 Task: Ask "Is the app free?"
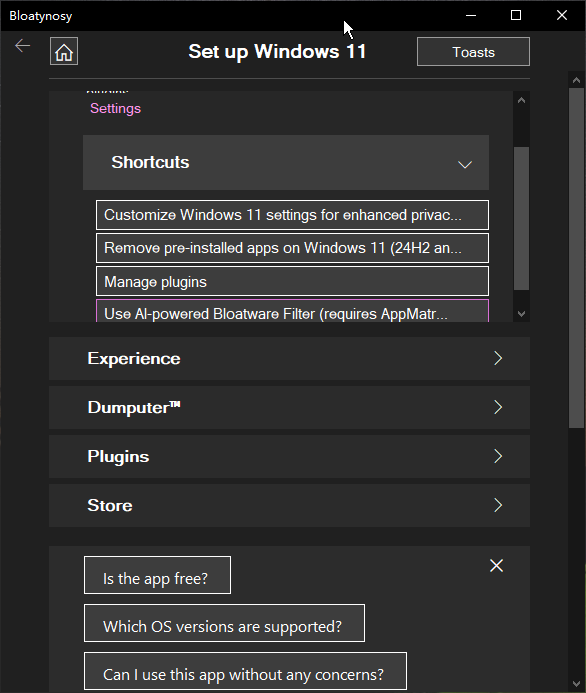(x=157, y=575)
